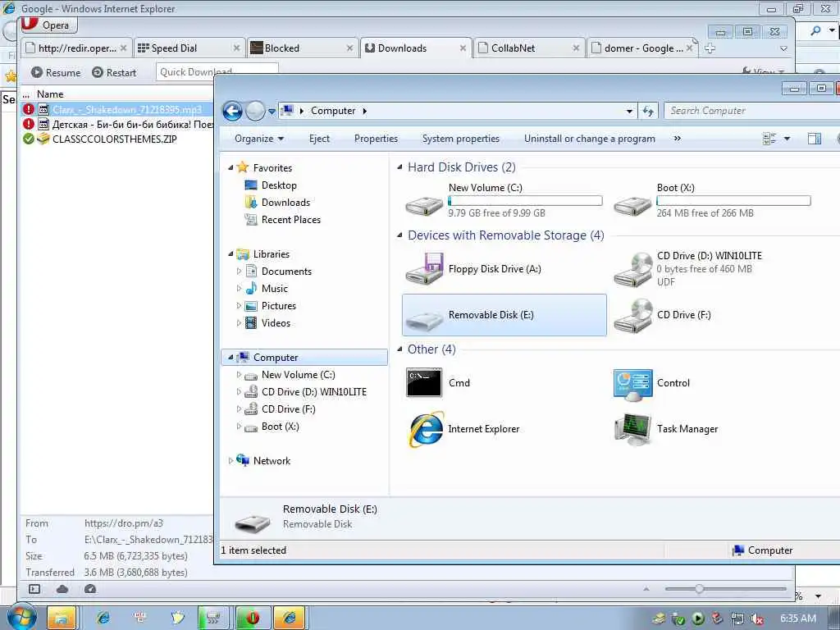The height and width of the screenshot is (630, 840).
Task: Click the Eject toolbar button
Action: pos(319,139)
